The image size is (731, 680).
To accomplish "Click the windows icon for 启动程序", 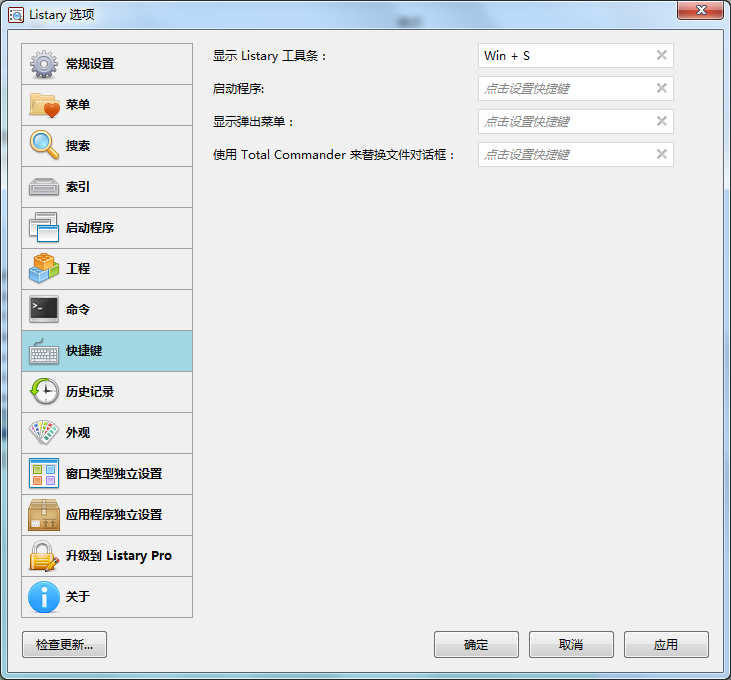I will tap(44, 227).
